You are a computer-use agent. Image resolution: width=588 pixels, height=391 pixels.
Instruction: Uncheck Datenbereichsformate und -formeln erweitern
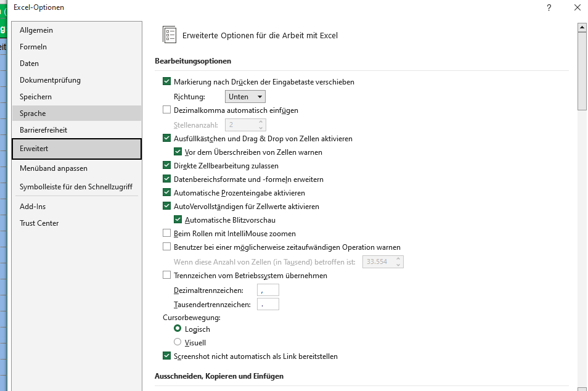166,179
